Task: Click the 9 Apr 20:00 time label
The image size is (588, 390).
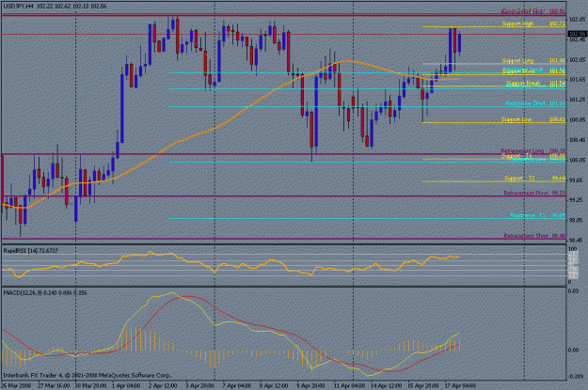Action: 310,385
